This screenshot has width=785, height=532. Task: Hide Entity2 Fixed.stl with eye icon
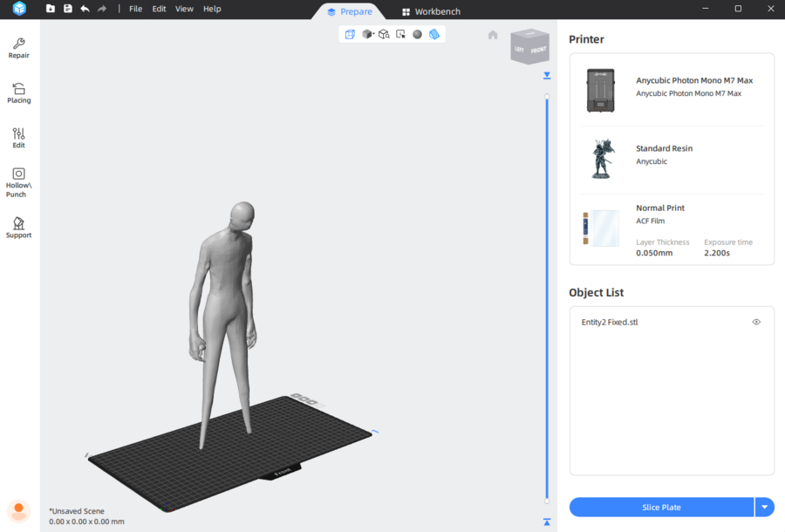756,322
